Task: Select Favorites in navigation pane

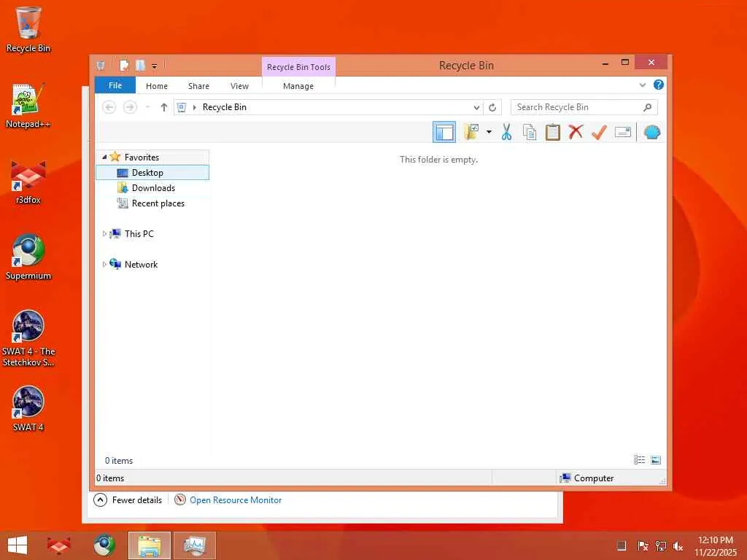Action: pos(142,157)
